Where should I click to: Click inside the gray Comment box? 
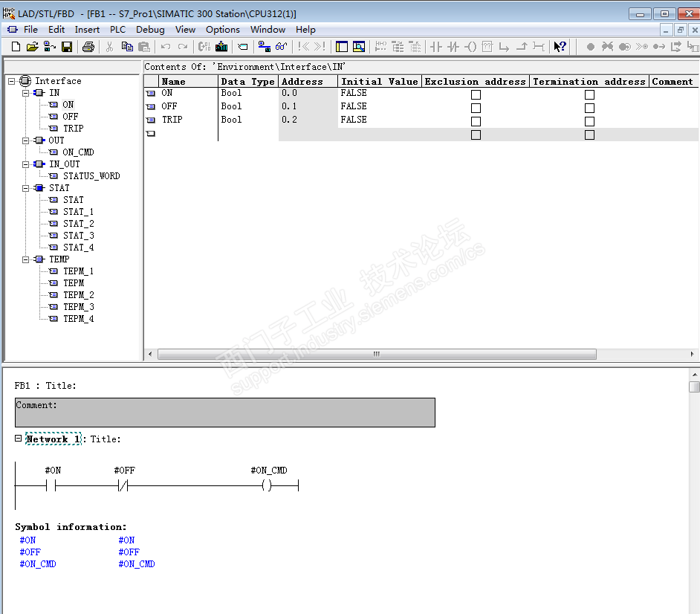[225, 413]
